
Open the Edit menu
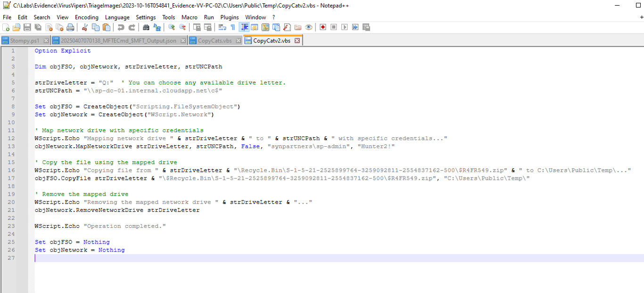coord(23,17)
